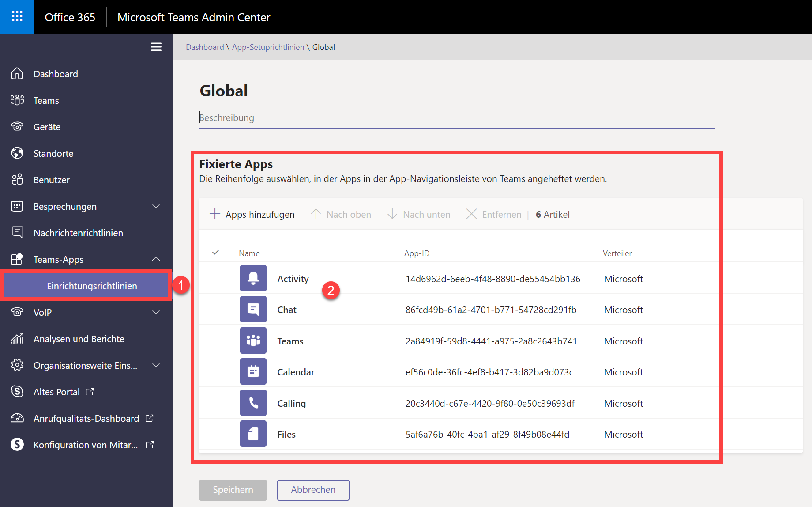Image resolution: width=812 pixels, height=507 pixels.
Task: Click the Chat app icon in the table
Action: click(x=253, y=309)
